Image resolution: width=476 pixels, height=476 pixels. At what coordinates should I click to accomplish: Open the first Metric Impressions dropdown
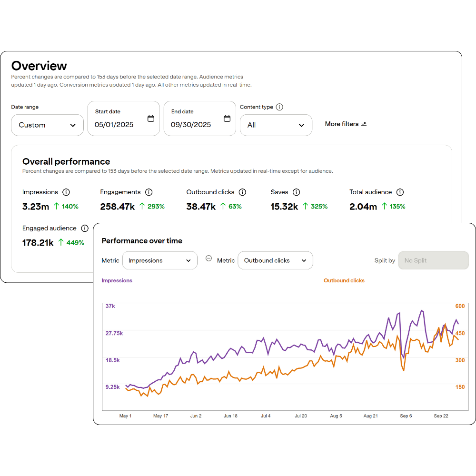click(159, 260)
